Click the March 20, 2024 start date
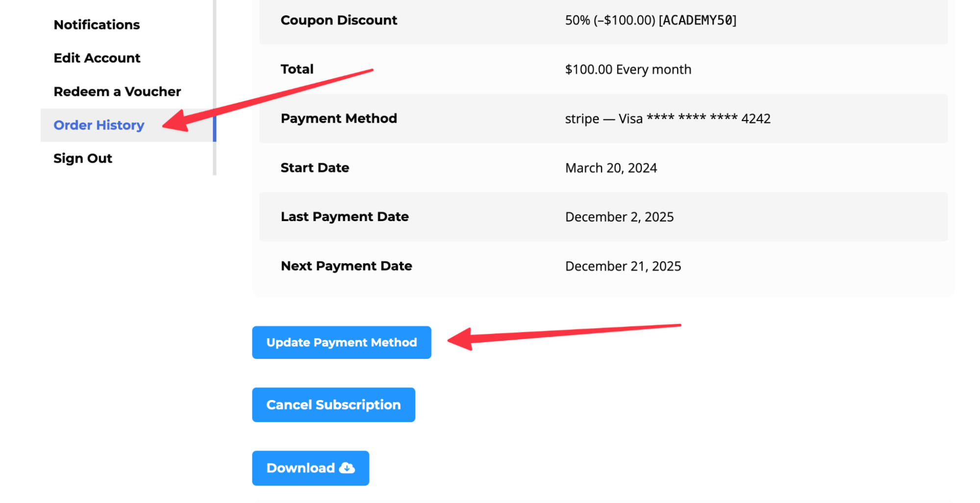 click(611, 168)
